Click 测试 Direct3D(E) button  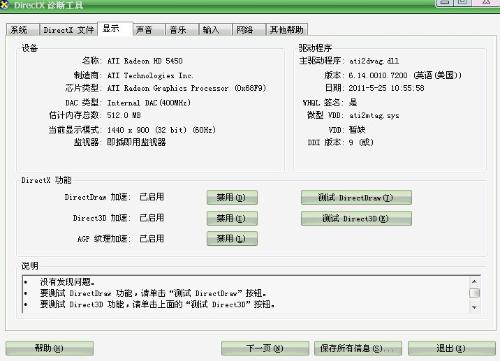click(x=356, y=218)
